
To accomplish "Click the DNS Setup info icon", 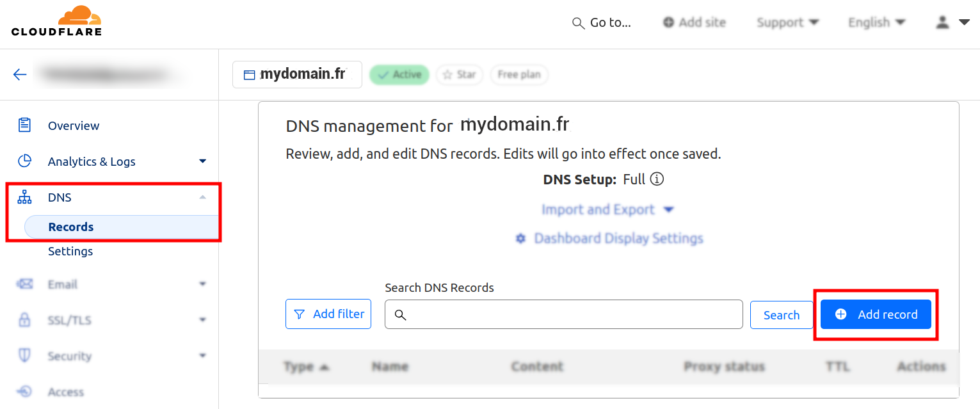I will coord(657,179).
